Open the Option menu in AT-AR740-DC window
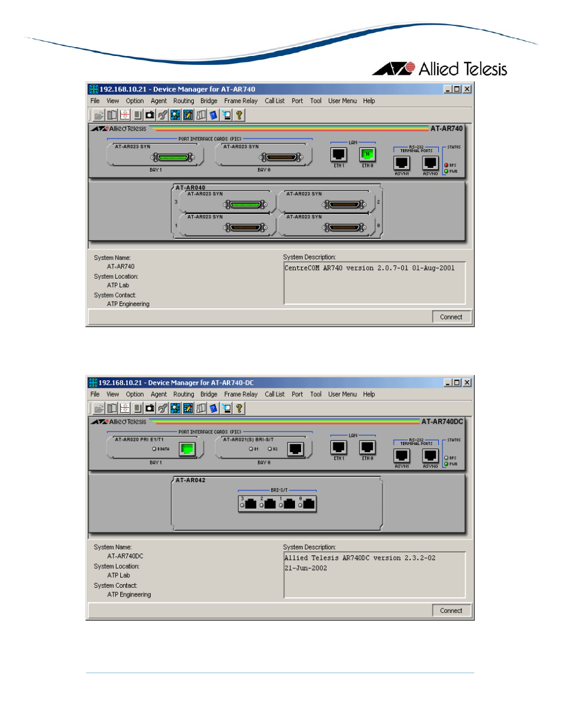This screenshot has height=728, width=562. pos(135,394)
